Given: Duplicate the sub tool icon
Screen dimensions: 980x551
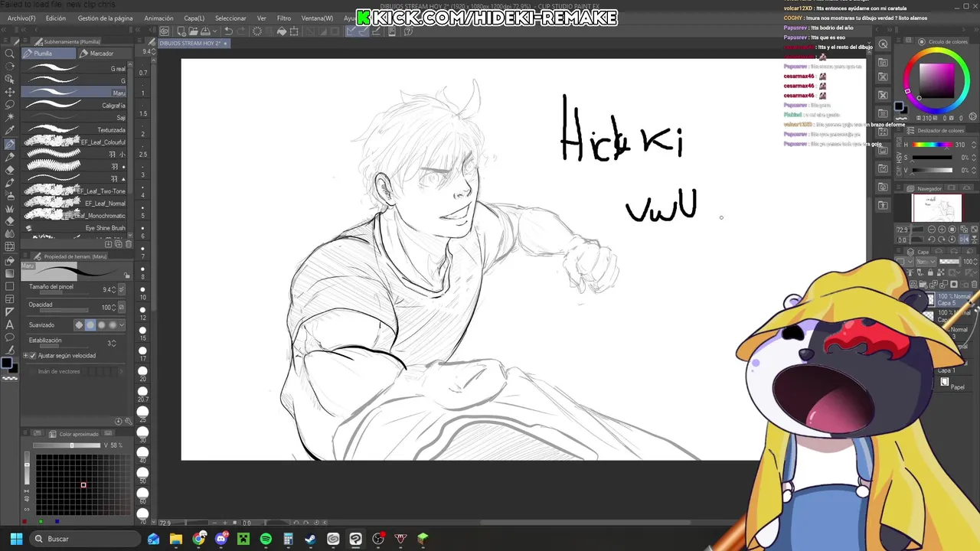Looking at the screenshot, I should point(119,244).
